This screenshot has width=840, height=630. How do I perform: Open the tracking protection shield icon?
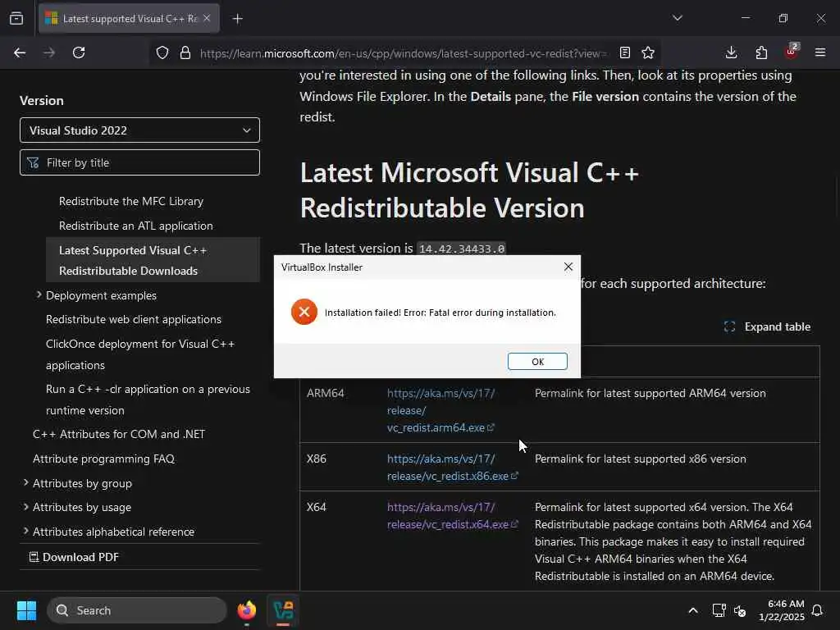(x=162, y=52)
